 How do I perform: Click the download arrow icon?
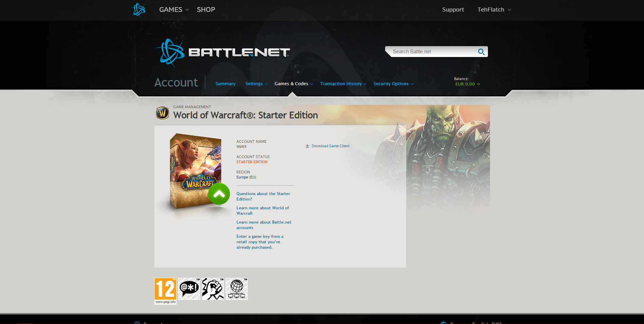pos(307,146)
